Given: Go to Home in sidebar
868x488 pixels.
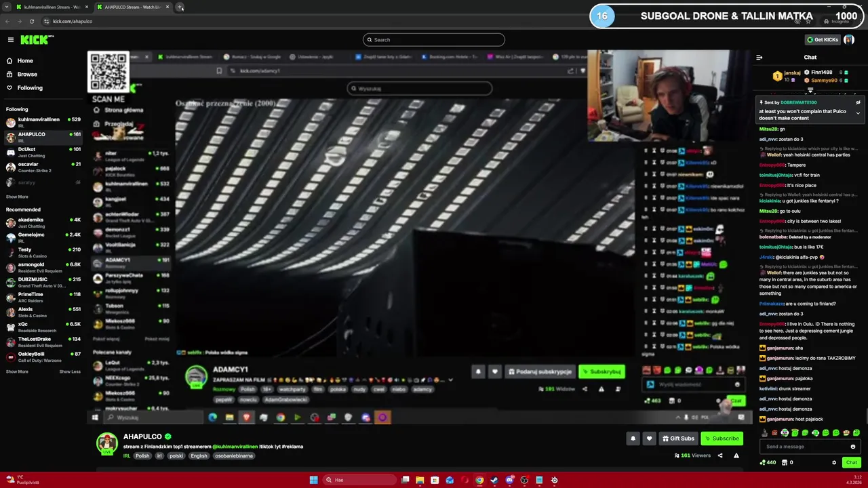Looking at the screenshot, I should [25, 61].
